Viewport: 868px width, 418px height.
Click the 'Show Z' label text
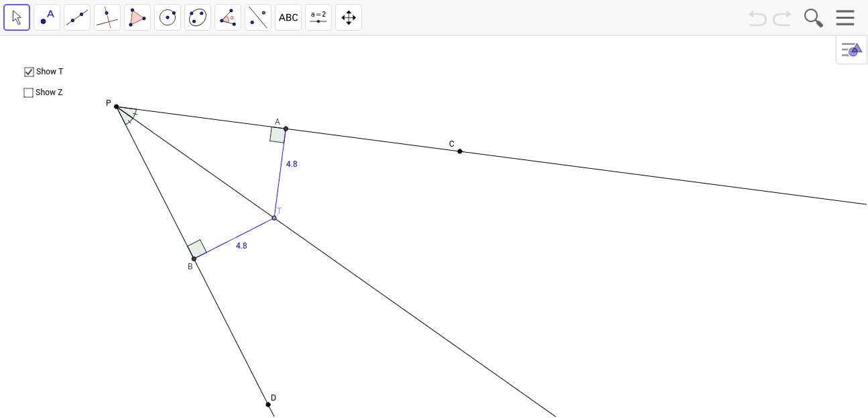[x=49, y=92]
